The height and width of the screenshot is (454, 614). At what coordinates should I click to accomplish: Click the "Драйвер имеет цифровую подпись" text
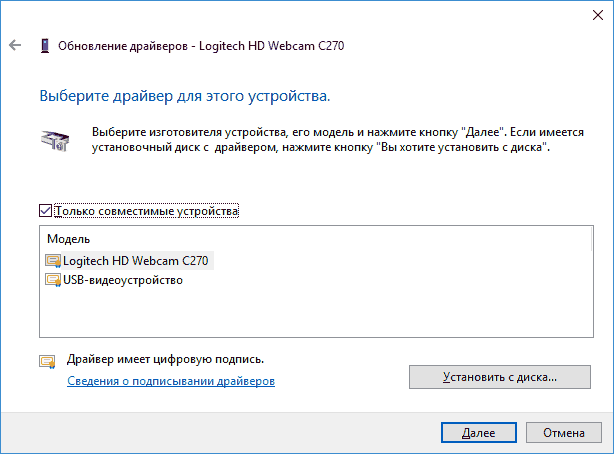pos(165,358)
